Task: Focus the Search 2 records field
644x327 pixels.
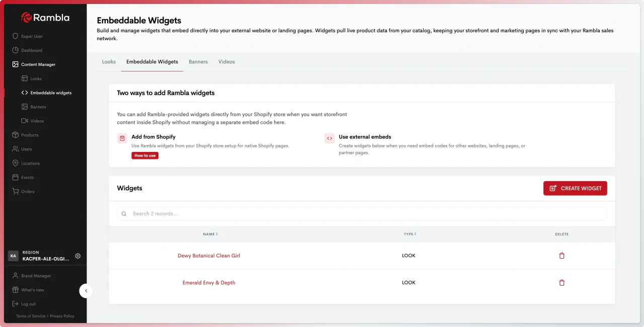Action: click(x=362, y=214)
